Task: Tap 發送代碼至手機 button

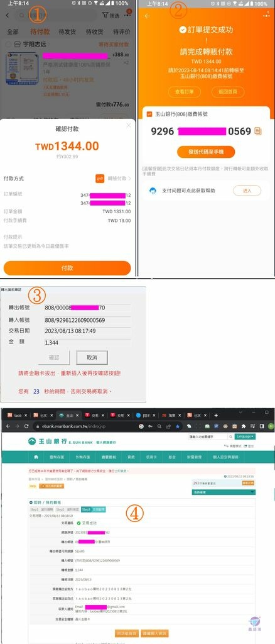Action: (206, 152)
